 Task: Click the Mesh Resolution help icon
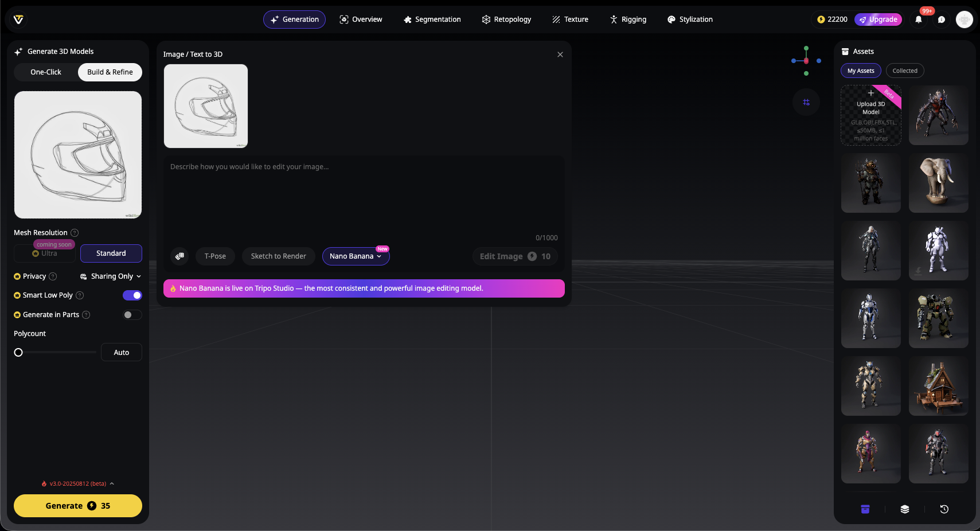75,233
